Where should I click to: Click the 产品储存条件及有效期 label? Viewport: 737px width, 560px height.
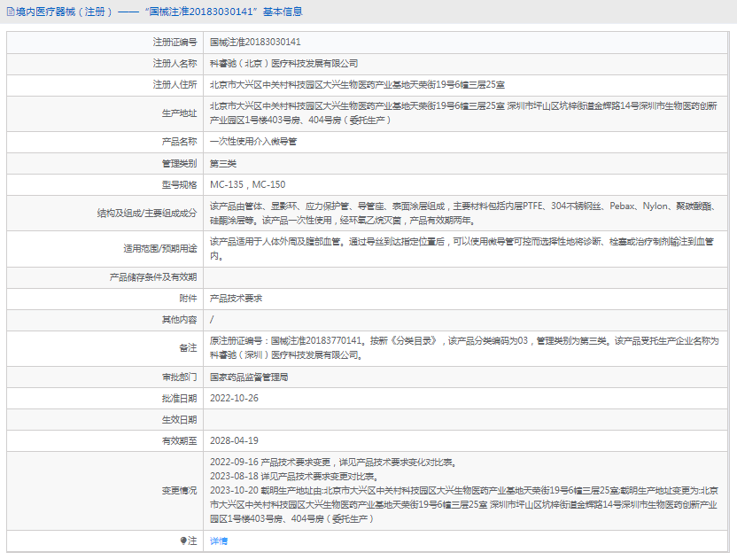[153, 277]
